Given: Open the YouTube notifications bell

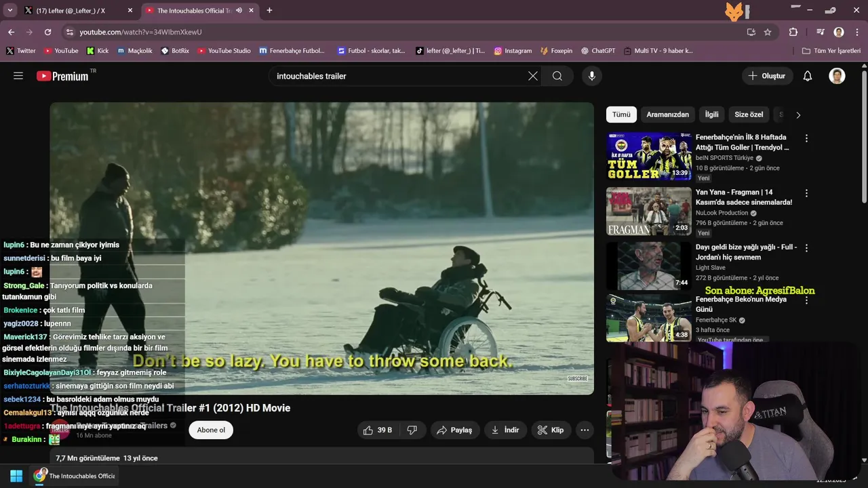Looking at the screenshot, I should (x=808, y=76).
